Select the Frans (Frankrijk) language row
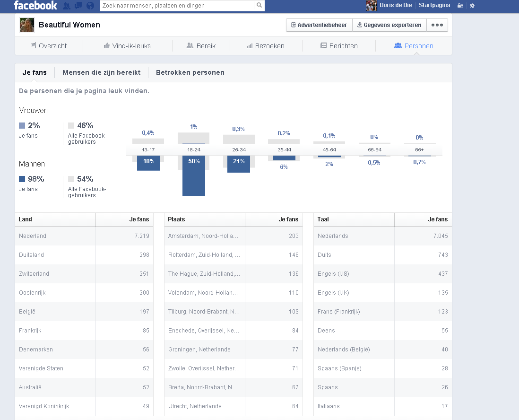Image resolution: width=519 pixels, height=420 pixels. [x=382, y=311]
